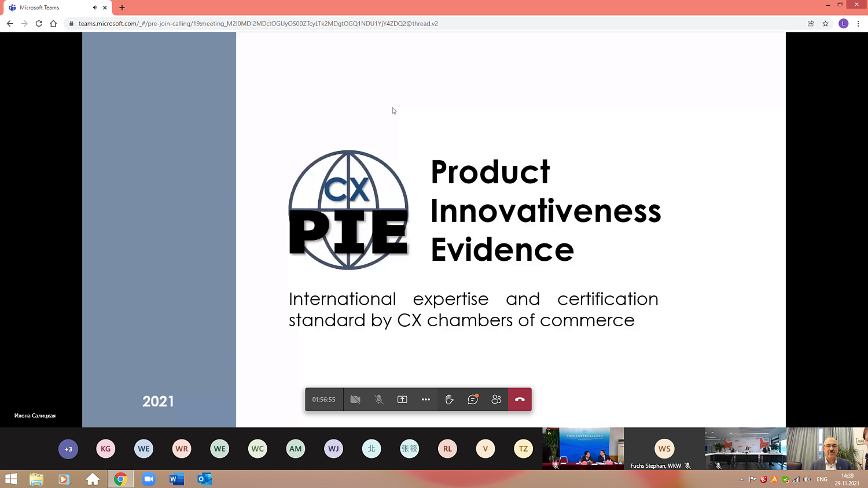The image size is (868, 488).
Task: Reload the Teams page
Action: coord(39,24)
